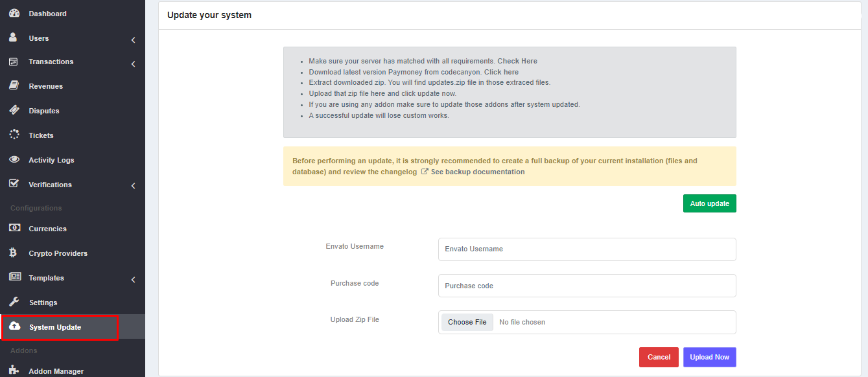Focus the Purchase code input field
Screen dimensions: 868x377
pos(587,286)
